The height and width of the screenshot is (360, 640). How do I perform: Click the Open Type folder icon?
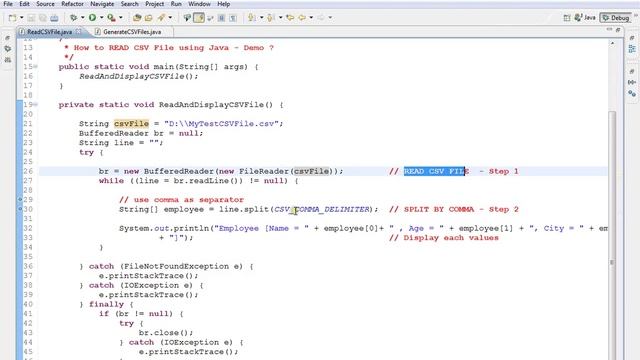click(149, 18)
